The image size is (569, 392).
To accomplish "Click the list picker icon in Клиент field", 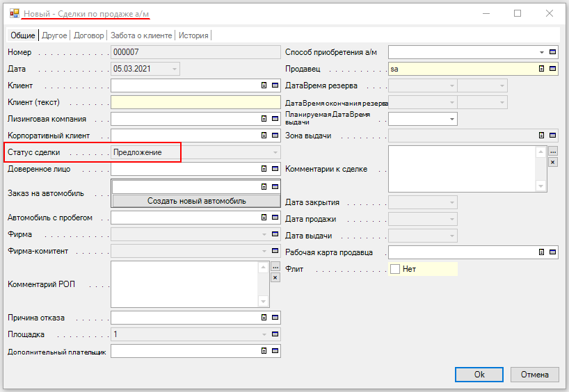I will click(x=264, y=85).
